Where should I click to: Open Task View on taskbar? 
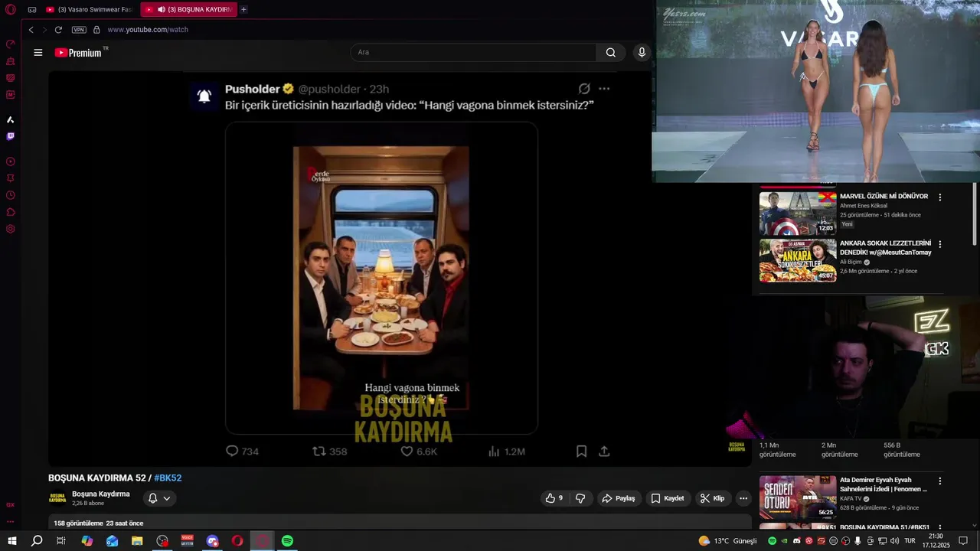[61, 541]
